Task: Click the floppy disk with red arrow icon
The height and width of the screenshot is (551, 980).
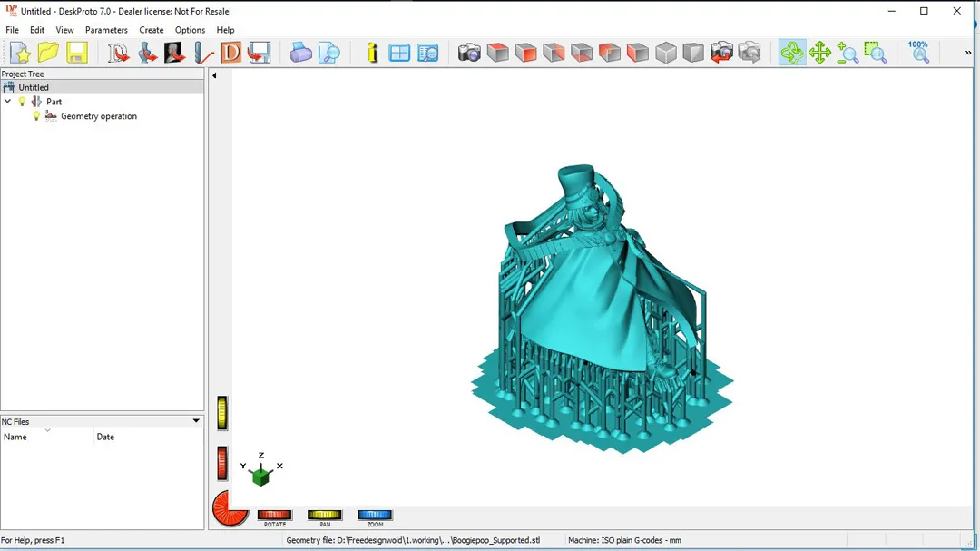Action: point(259,53)
